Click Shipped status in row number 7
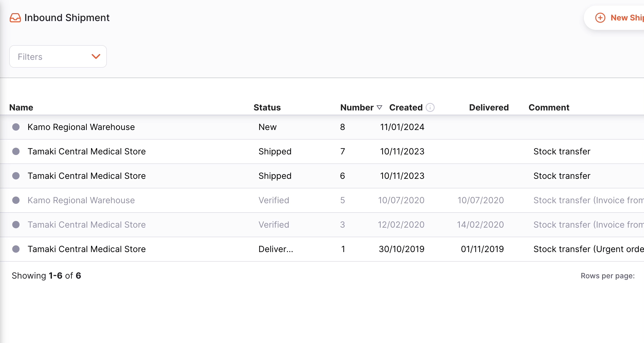Image resolution: width=644 pixels, height=343 pixels. (x=275, y=151)
